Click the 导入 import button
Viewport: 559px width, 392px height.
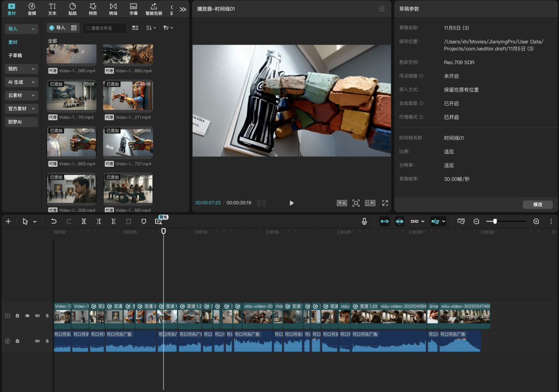click(57, 28)
